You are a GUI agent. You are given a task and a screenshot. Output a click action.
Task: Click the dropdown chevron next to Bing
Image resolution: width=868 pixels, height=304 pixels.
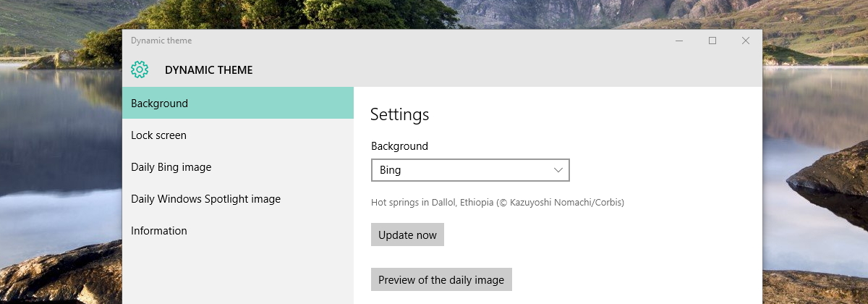pos(558,170)
